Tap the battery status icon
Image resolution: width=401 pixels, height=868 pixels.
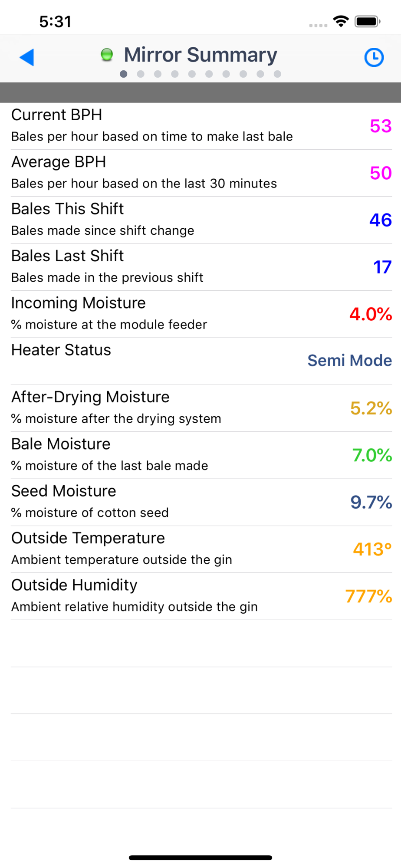(x=368, y=21)
